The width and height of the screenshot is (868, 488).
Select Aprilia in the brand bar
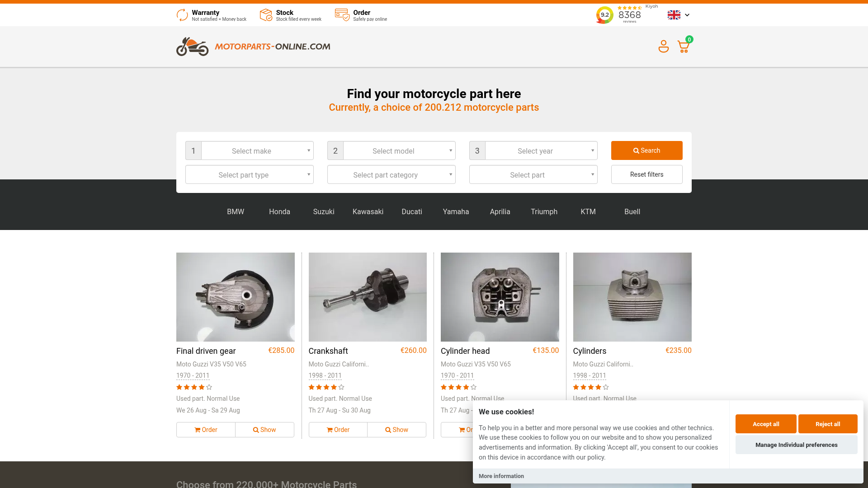tap(500, 211)
